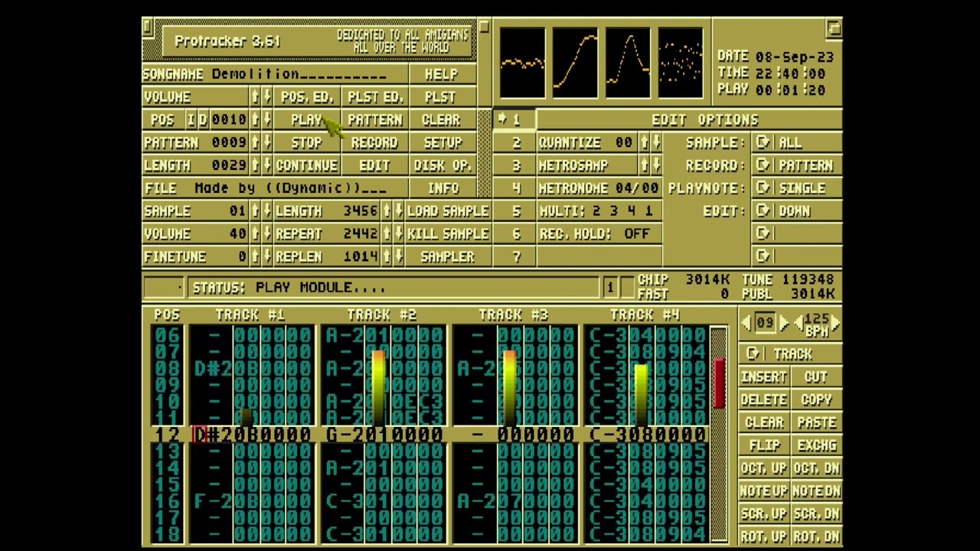Raise tempo with right arrow of 125 BPM
Viewport: 980px width, 551px height.
click(835, 323)
